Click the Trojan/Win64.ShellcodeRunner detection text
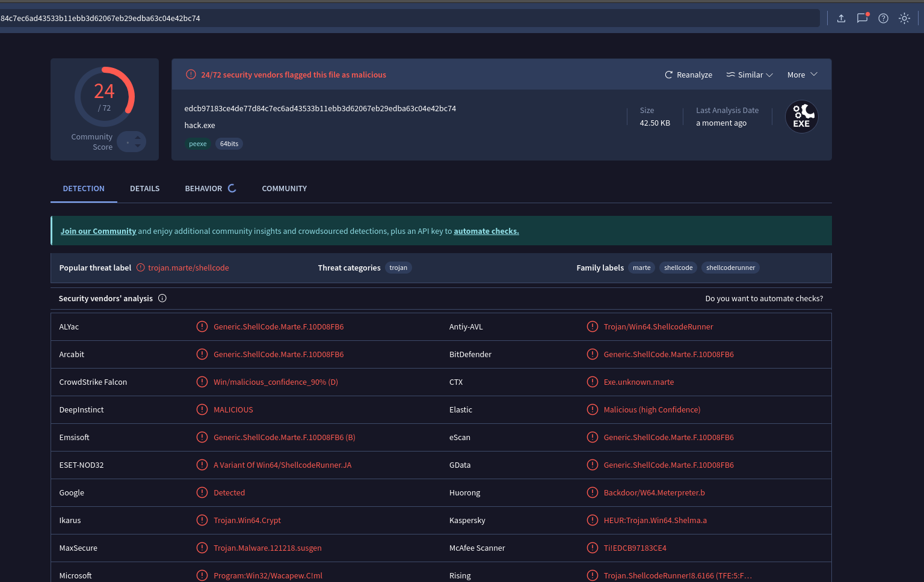Viewport: 924px width, 582px height. pos(658,326)
